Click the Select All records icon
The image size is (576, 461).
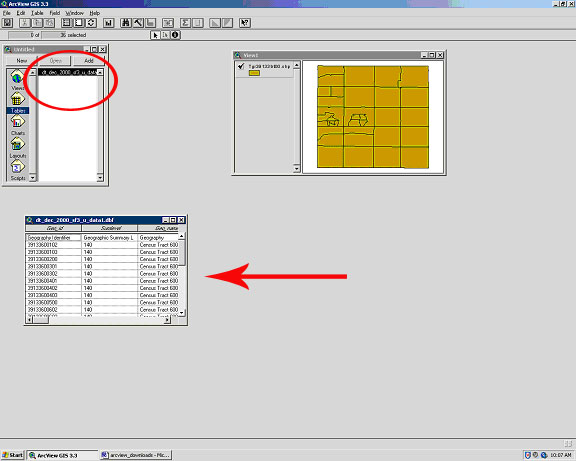[x=66, y=23]
